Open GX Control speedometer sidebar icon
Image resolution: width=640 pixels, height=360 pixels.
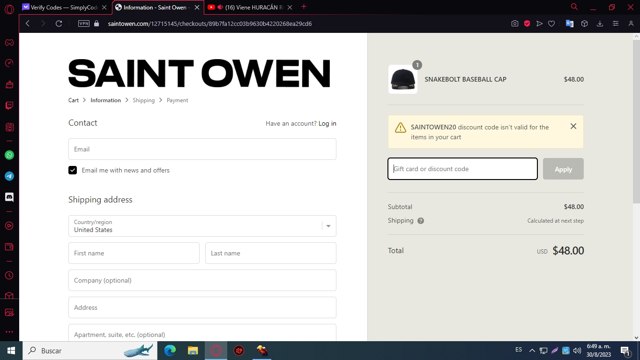pos(9,63)
